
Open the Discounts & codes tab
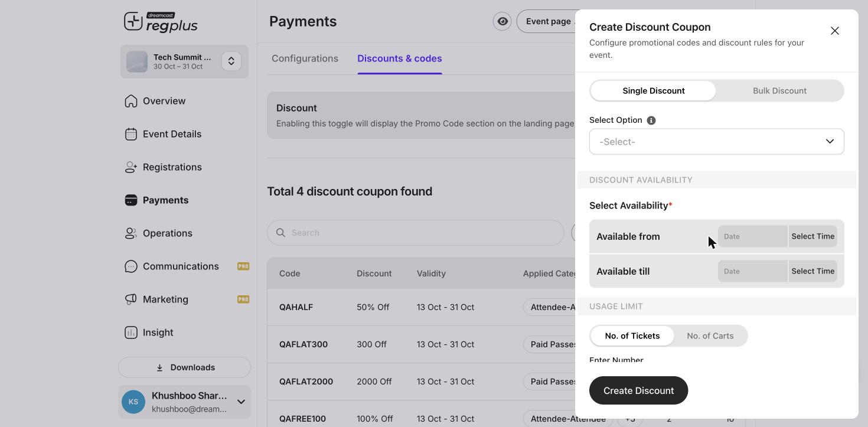click(x=400, y=58)
